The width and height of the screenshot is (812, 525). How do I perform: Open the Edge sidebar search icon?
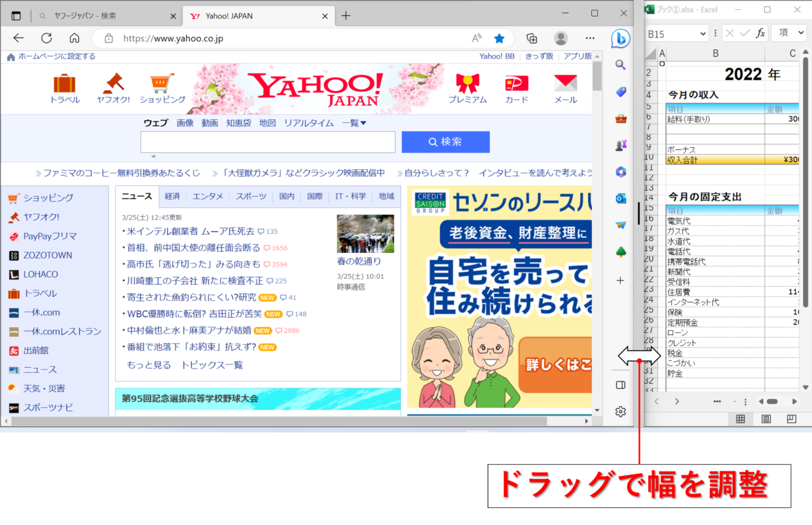(620, 65)
